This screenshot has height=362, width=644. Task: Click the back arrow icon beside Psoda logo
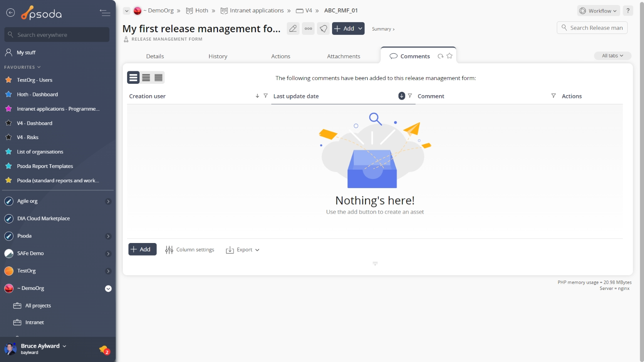10,13
